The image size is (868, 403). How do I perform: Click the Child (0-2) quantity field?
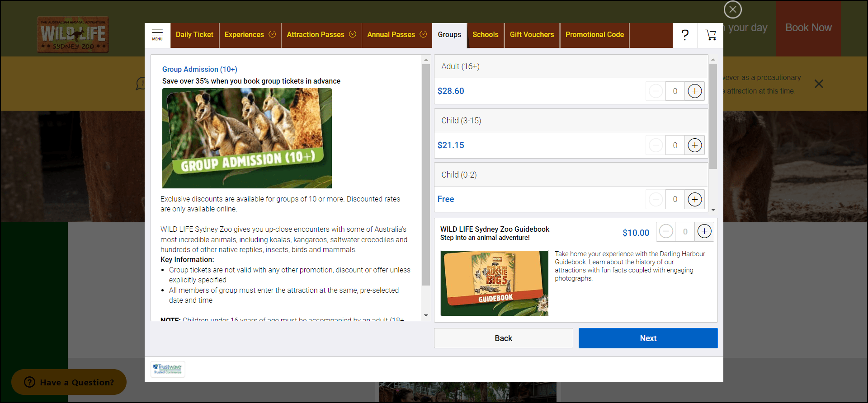pyautogui.click(x=675, y=199)
